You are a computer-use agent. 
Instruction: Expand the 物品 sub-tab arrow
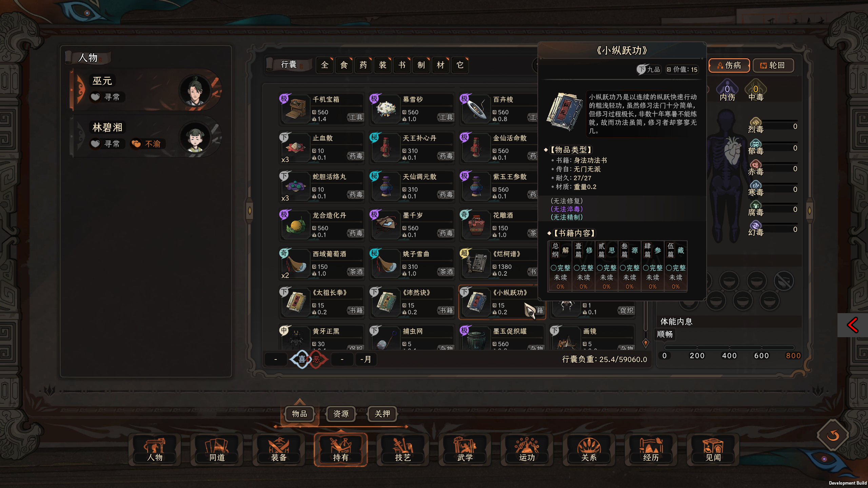pos(299,401)
